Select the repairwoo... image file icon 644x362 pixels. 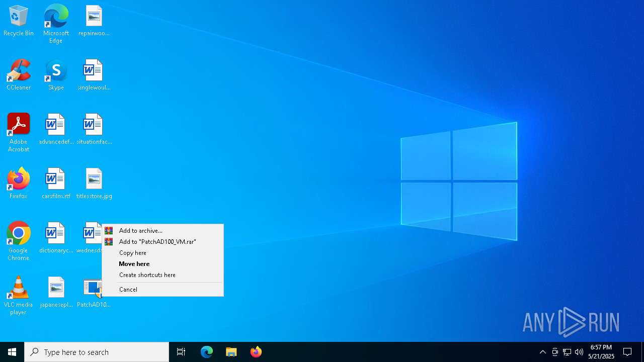(94, 21)
